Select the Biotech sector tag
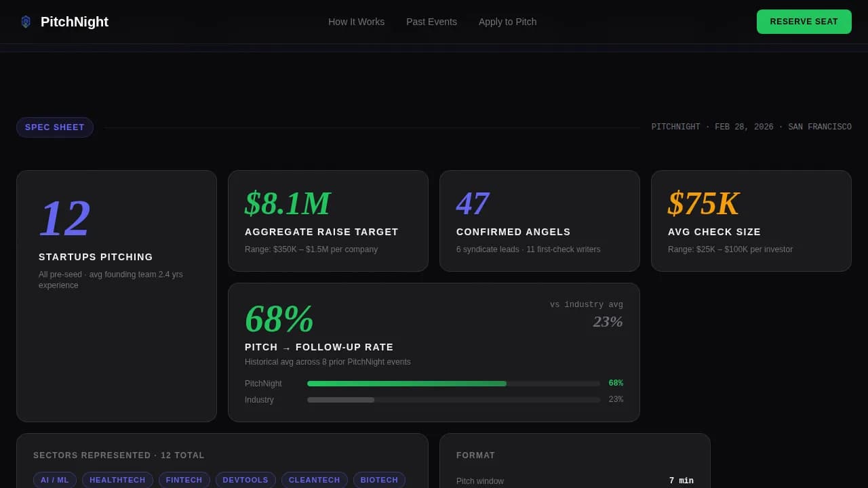 379,480
